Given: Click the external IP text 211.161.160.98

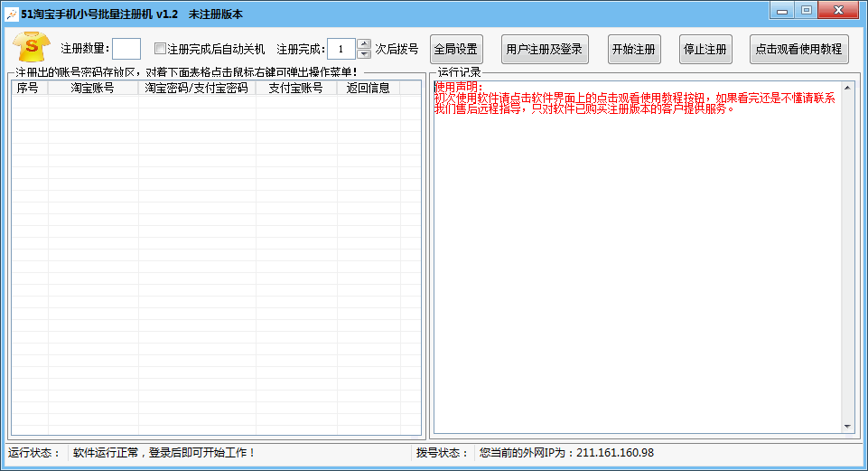Looking at the screenshot, I should pyautogui.click(x=615, y=453).
